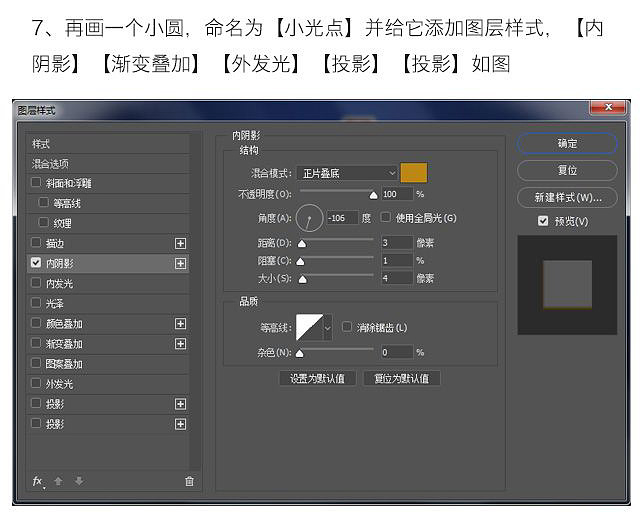The image size is (640, 512).
Task: Click the 复位为默认值 button
Action: coord(402,378)
